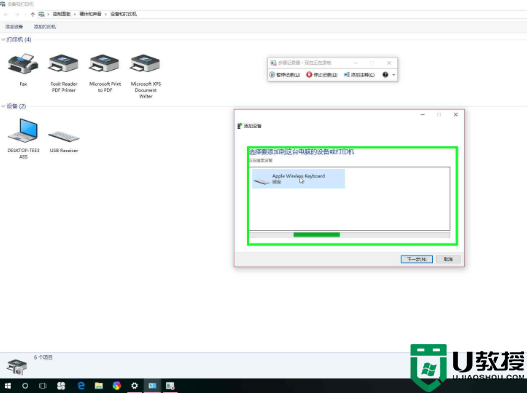The width and height of the screenshot is (527, 393).
Task: Click the pause recording button
Action: click(284, 75)
